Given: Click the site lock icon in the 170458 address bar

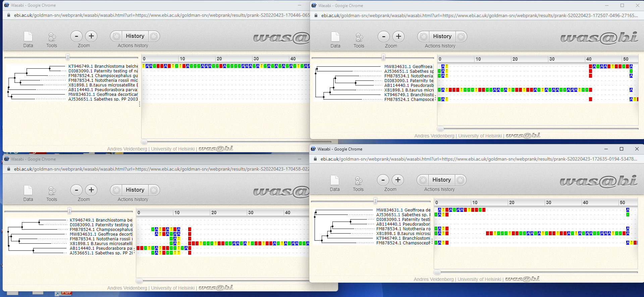Looking at the screenshot, I should (8, 169).
